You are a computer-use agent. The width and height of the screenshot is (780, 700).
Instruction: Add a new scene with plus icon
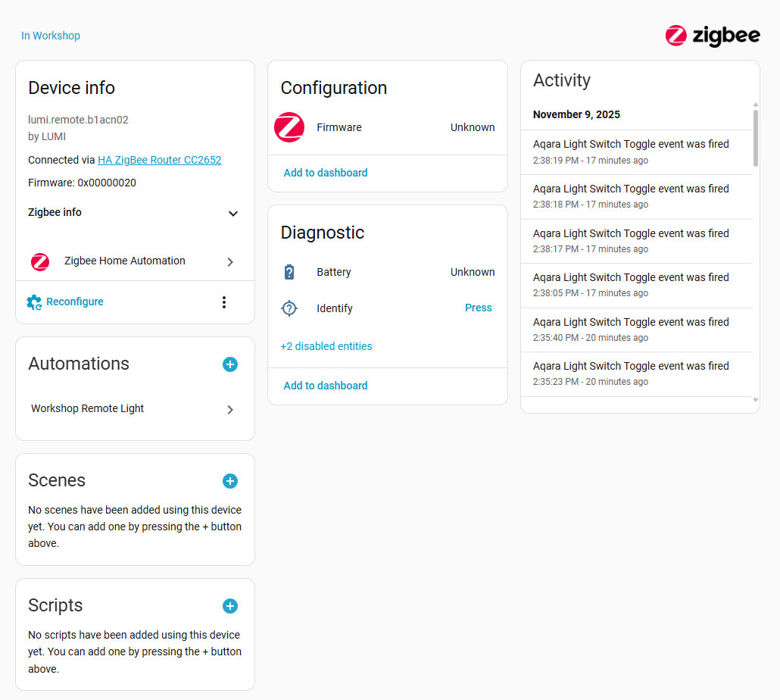[230, 481]
